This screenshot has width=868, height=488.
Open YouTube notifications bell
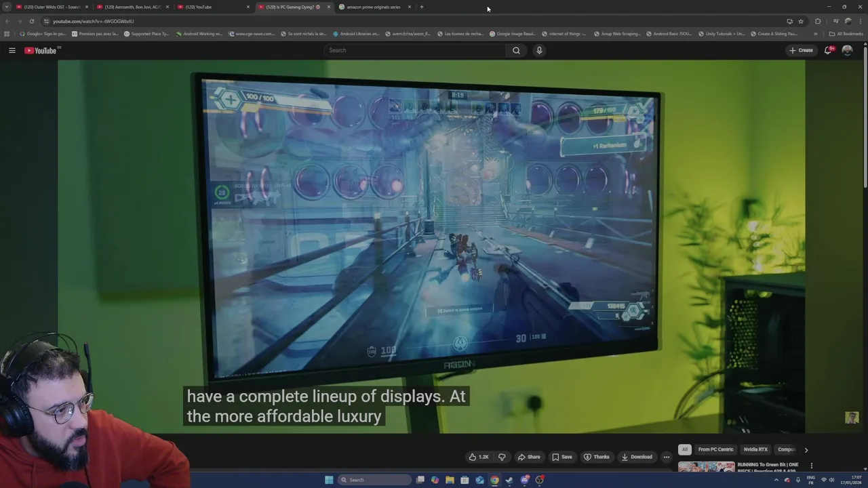click(x=828, y=50)
